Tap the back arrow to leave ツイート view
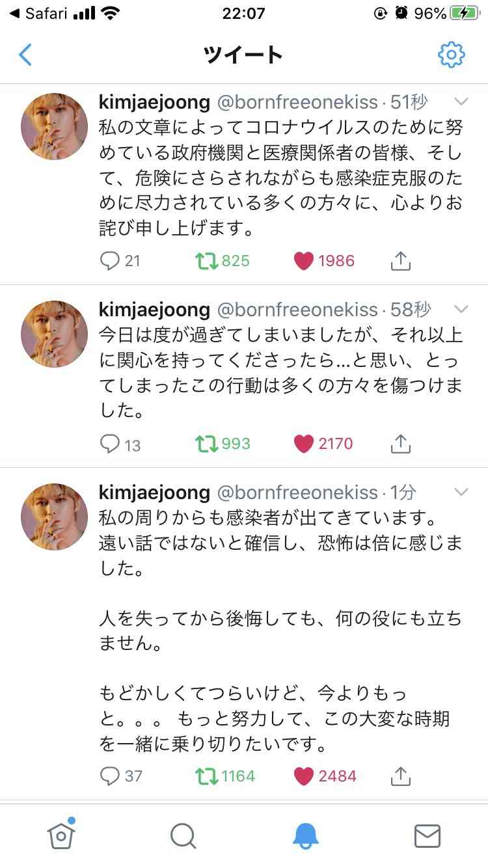488x868 pixels. click(25, 56)
